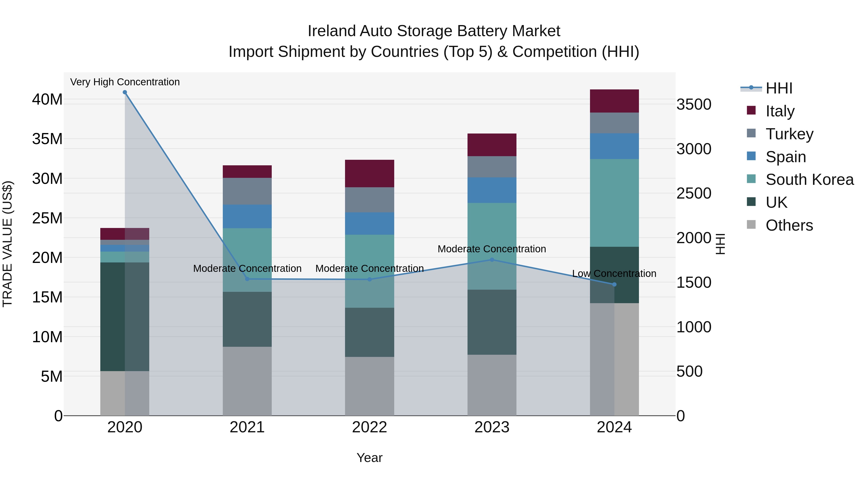
Task: Toggle South Korea legend entry
Action: point(800,179)
